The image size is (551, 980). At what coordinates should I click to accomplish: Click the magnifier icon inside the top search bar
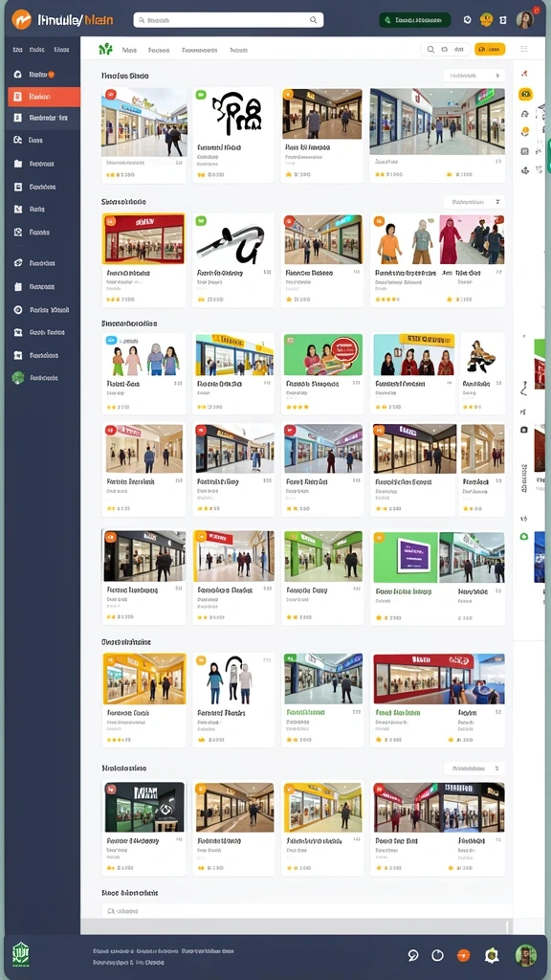tap(314, 20)
